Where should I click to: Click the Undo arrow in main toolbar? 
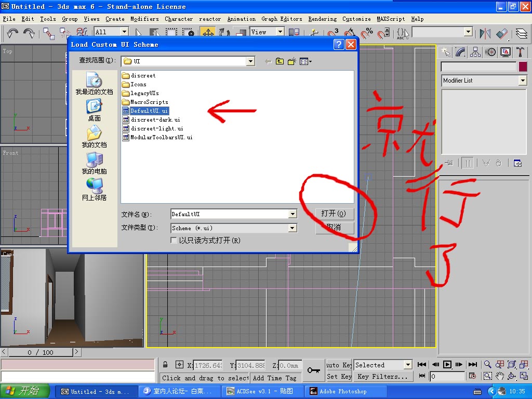(x=12, y=33)
